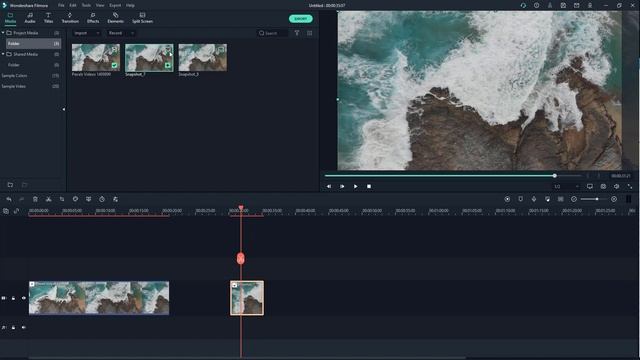Select the snapshot clip on timeline

click(x=247, y=298)
